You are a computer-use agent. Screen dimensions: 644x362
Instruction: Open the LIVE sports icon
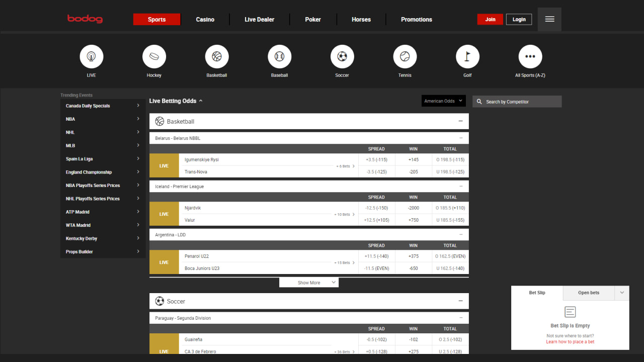(91, 56)
